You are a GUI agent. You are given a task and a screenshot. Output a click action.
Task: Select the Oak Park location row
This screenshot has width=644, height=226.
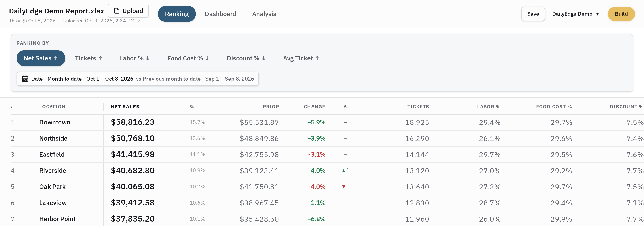[327, 187]
